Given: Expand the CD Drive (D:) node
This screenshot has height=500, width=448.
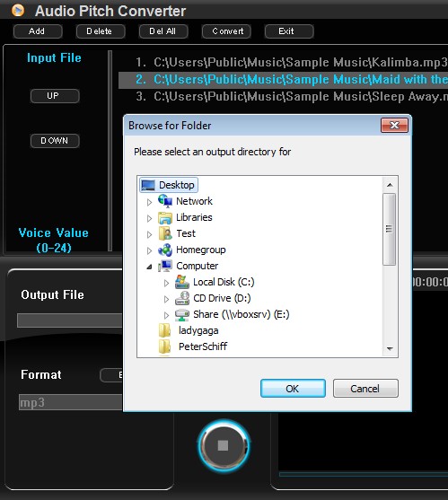Looking at the screenshot, I should click(166, 300).
